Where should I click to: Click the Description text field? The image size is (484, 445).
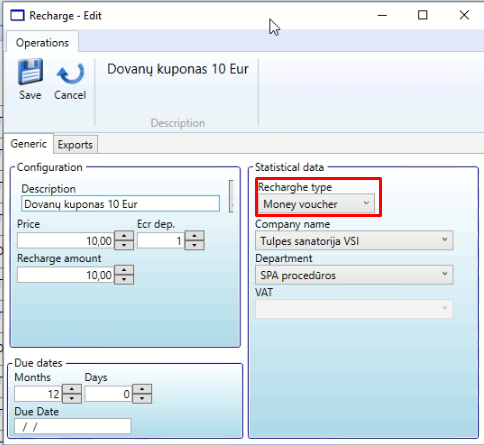[120, 204]
